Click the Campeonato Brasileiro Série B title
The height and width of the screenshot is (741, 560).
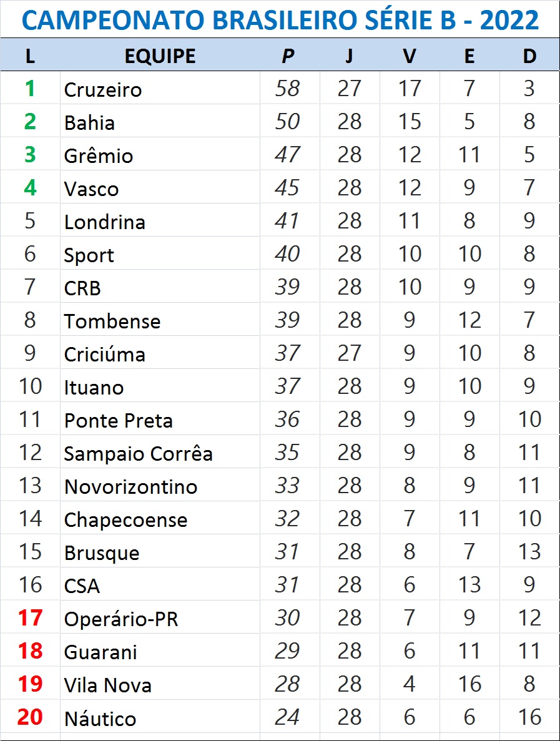(280, 20)
